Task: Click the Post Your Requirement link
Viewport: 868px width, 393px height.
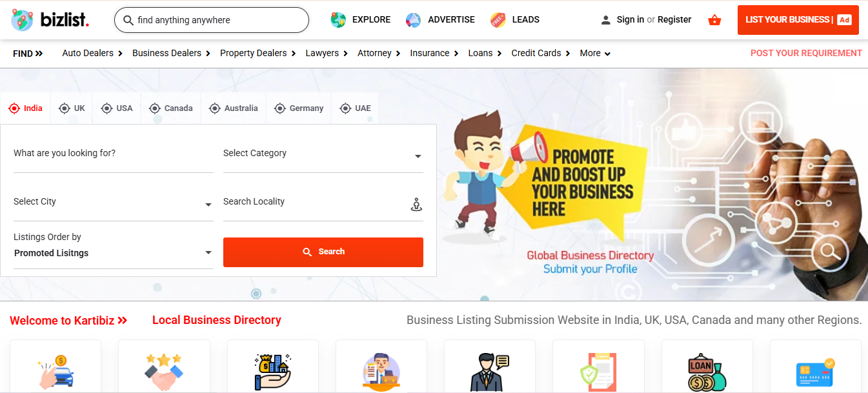Action: point(806,54)
